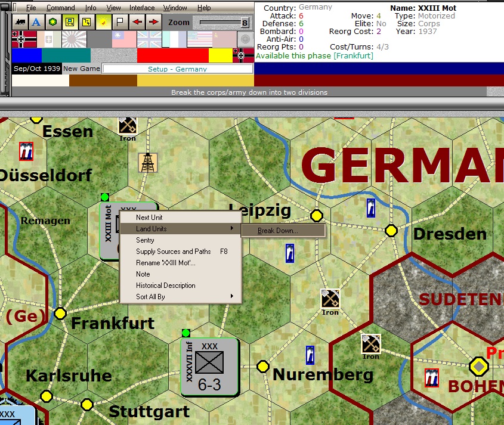Expand the Sort All By submenu

tap(180, 296)
